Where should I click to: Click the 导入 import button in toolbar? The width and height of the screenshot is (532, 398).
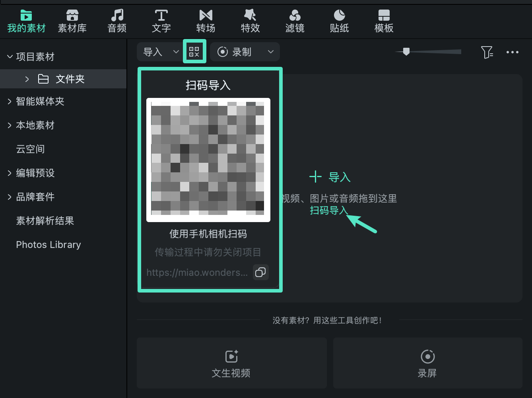click(x=153, y=52)
